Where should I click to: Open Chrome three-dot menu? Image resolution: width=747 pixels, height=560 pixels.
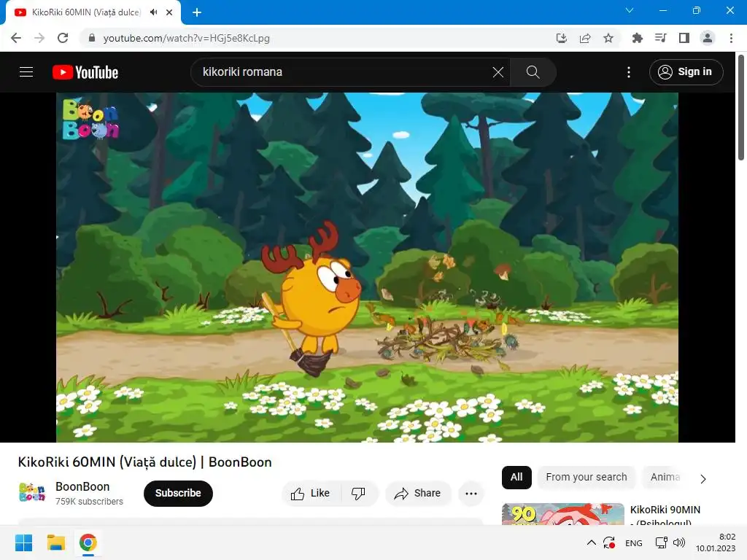[x=731, y=38]
